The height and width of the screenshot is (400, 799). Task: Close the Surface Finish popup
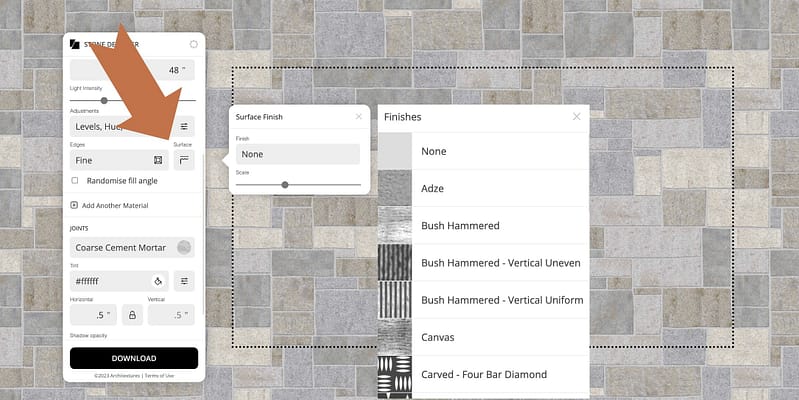359,117
